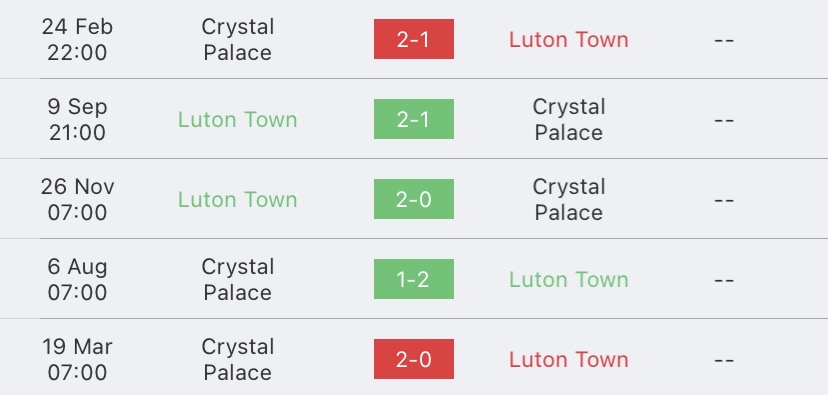Screen dimensions: 828x395
Task: Click Crystal Palace in the 9 Sep match
Action: tap(569, 119)
